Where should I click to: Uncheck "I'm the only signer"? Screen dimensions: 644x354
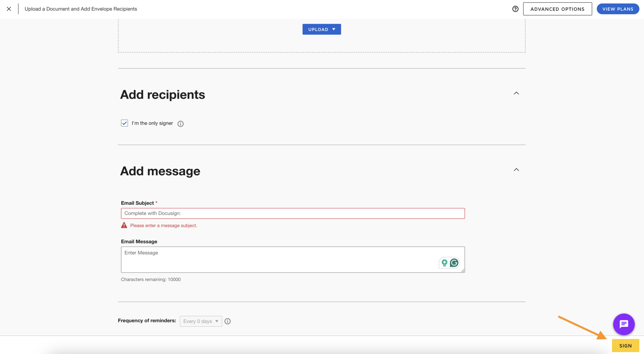coord(124,123)
